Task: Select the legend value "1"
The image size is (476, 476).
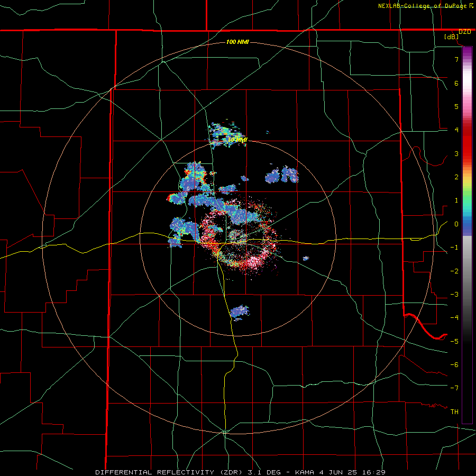Action: click(x=456, y=200)
